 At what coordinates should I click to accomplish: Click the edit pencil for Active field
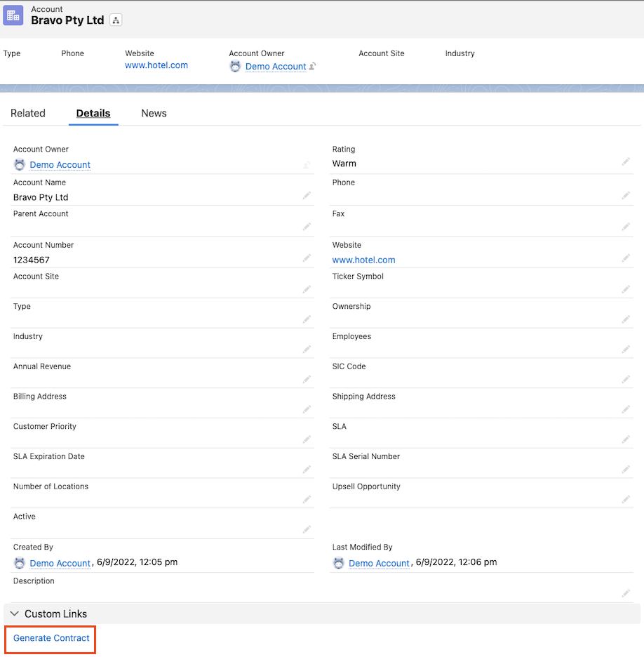click(307, 529)
